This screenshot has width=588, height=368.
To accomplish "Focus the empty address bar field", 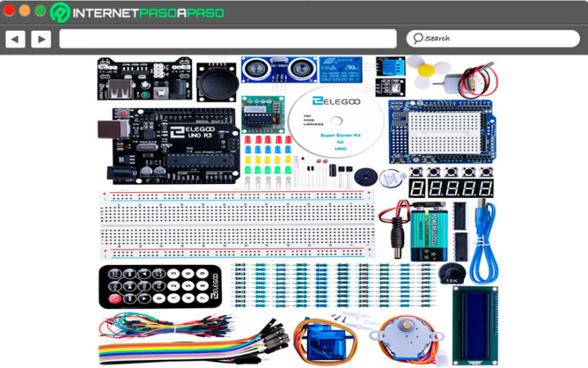I will [228, 38].
